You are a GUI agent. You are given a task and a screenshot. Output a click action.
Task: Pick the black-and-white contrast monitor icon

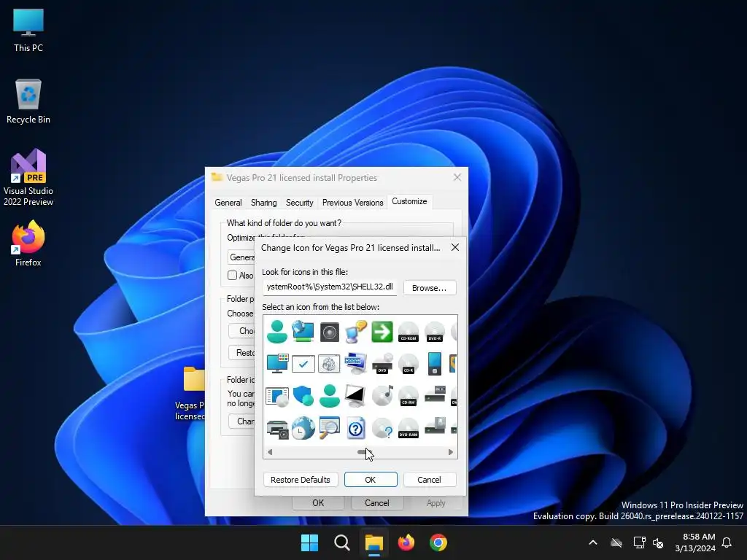coord(356,396)
